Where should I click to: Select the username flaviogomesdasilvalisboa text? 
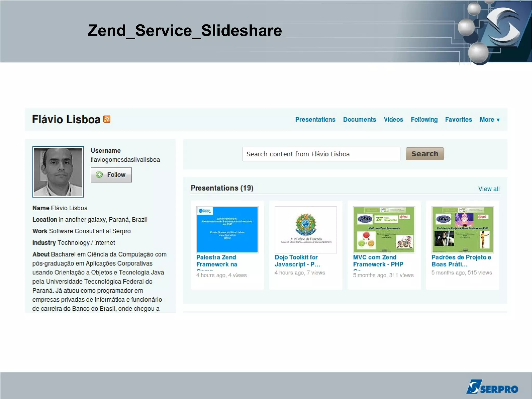[125, 160]
